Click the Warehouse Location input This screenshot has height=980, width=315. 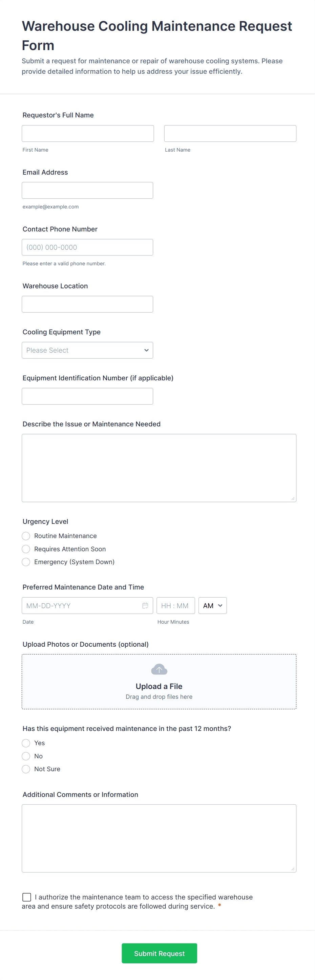click(87, 304)
